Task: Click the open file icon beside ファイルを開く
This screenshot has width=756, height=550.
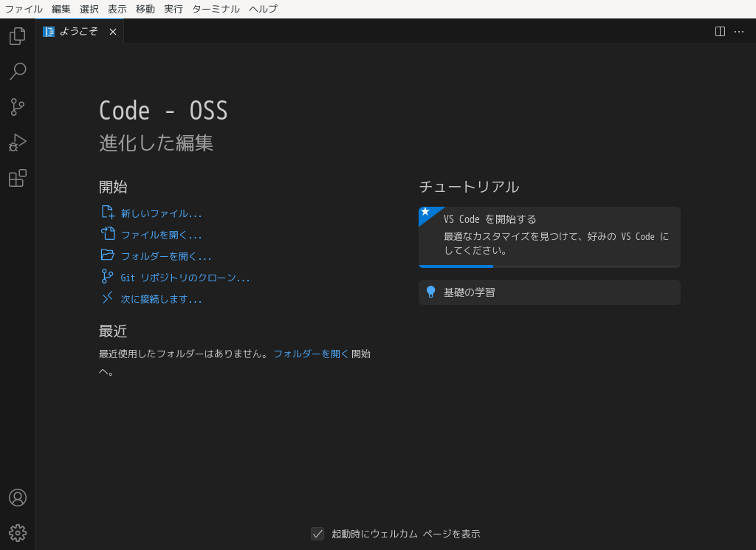Action: (x=108, y=233)
